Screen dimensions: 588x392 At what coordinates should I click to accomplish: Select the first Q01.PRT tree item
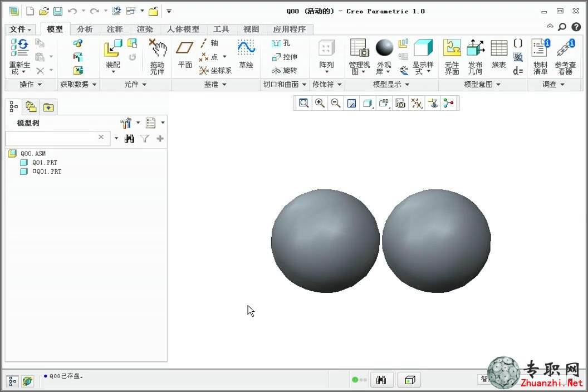tap(45, 163)
